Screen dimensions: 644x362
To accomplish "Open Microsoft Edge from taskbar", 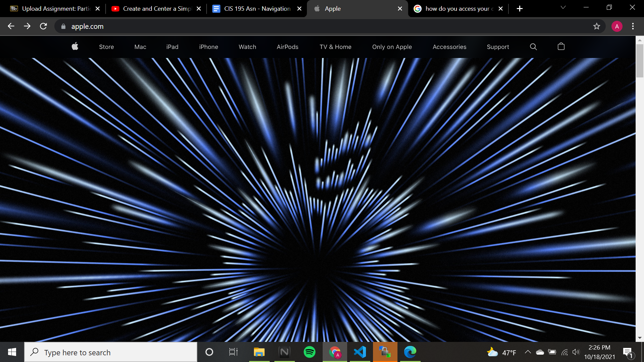I will [410, 352].
